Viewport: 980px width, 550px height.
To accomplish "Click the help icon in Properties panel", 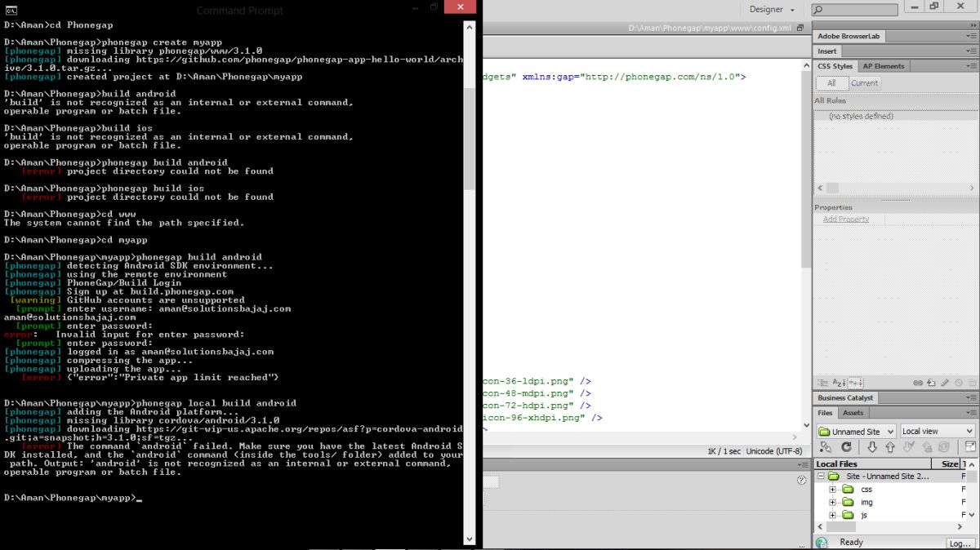I will point(801,481).
